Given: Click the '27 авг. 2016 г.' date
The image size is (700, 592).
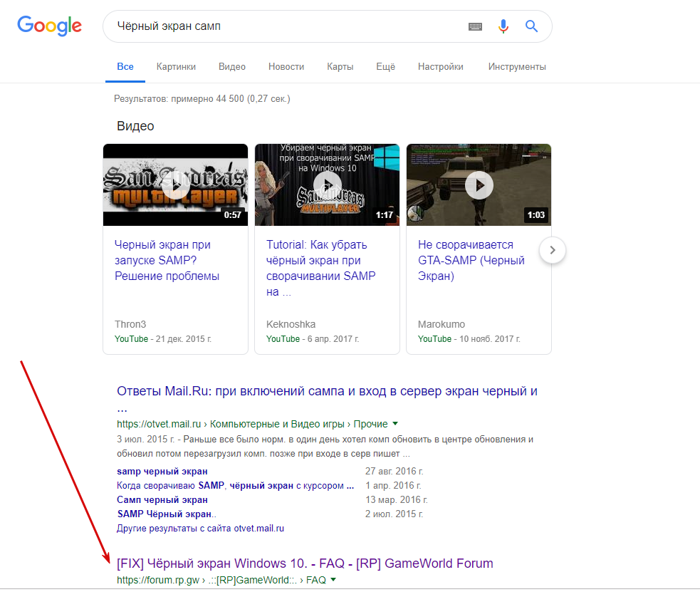Looking at the screenshot, I should (x=395, y=471).
